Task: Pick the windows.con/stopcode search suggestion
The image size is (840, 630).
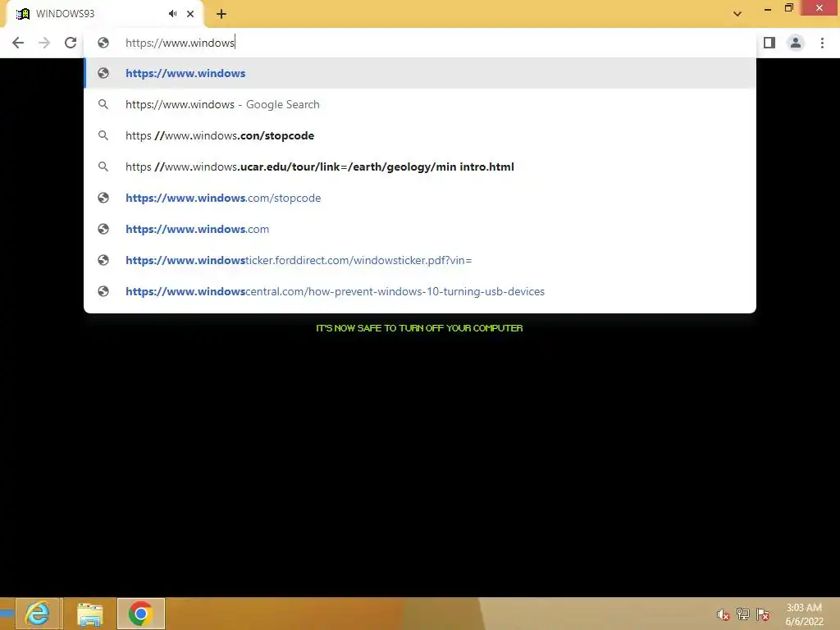Action: [x=420, y=135]
